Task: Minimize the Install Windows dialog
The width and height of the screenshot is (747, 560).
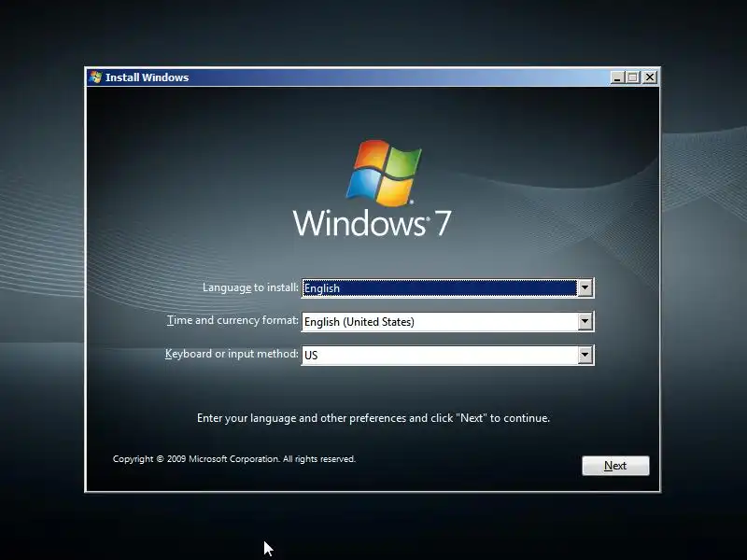Action: (x=617, y=77)
